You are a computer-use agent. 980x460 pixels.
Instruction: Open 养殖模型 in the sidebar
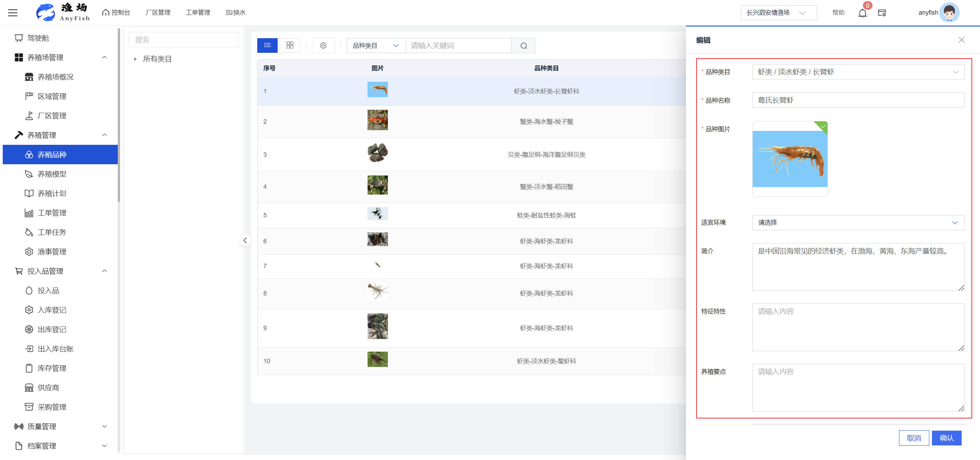[x=52, y=174]
